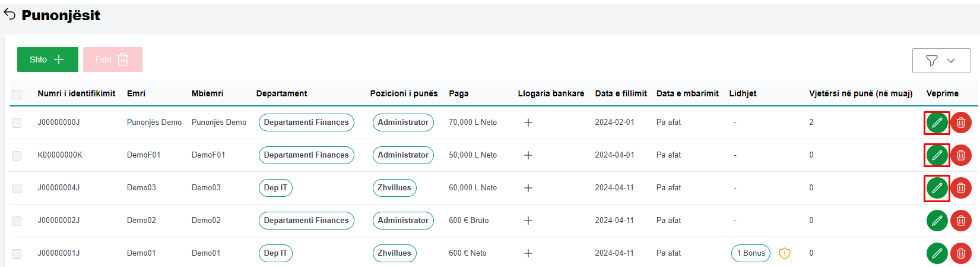Edit employee J00000000J with pencil icon

937,122
